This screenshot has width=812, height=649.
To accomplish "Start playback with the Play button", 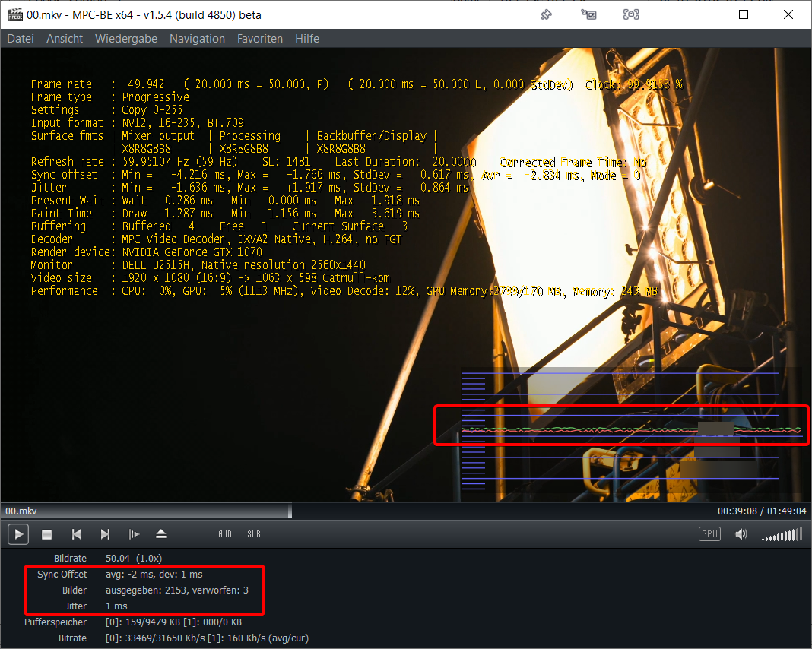I will (x=18, y=534).
